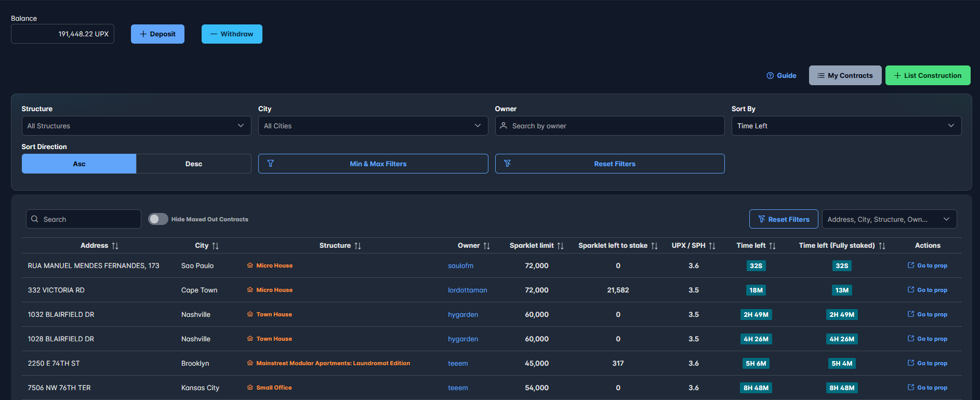Sort table by the City column icon
The width and height of the screenshot is (980, 400).
(x=215, y=246)
